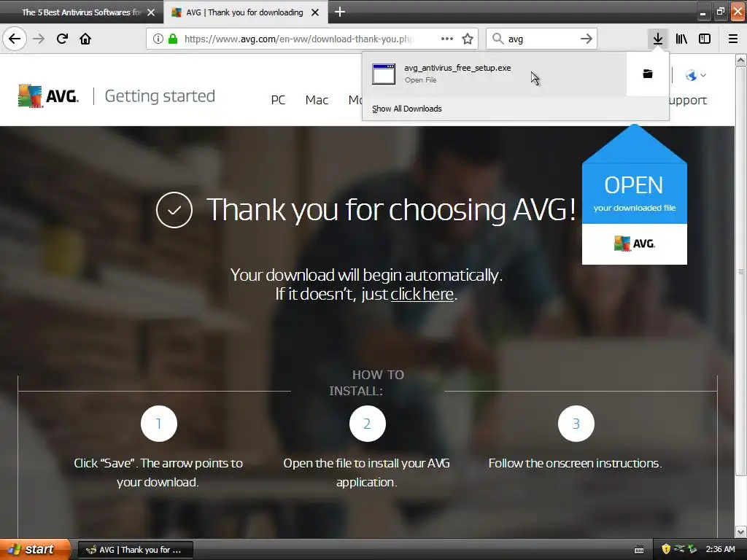The width and height of the screenshot is (747, 560).
Task: Click the HOW TO INSTALL heading text
Action: point(367,383)
